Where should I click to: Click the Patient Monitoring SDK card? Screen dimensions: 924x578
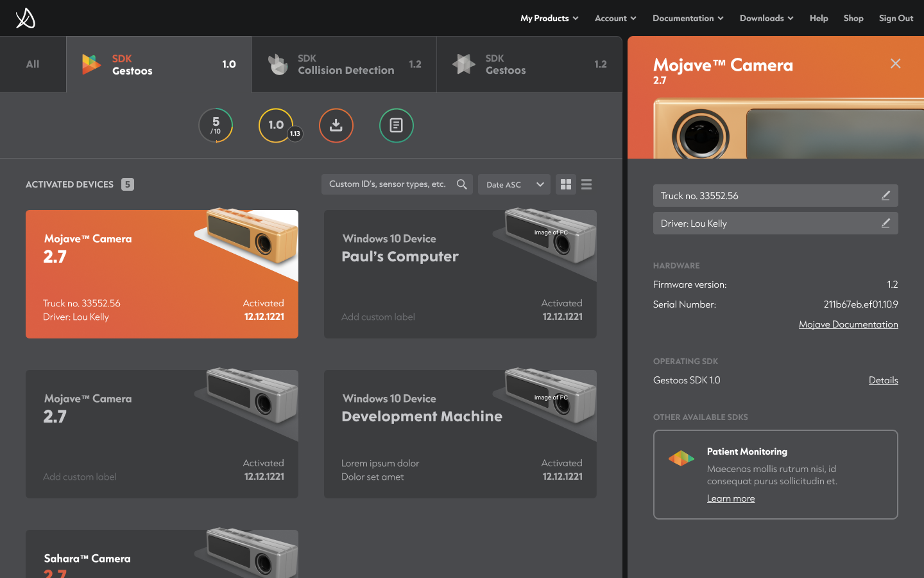pyautogui.click(x=775, y=475)
